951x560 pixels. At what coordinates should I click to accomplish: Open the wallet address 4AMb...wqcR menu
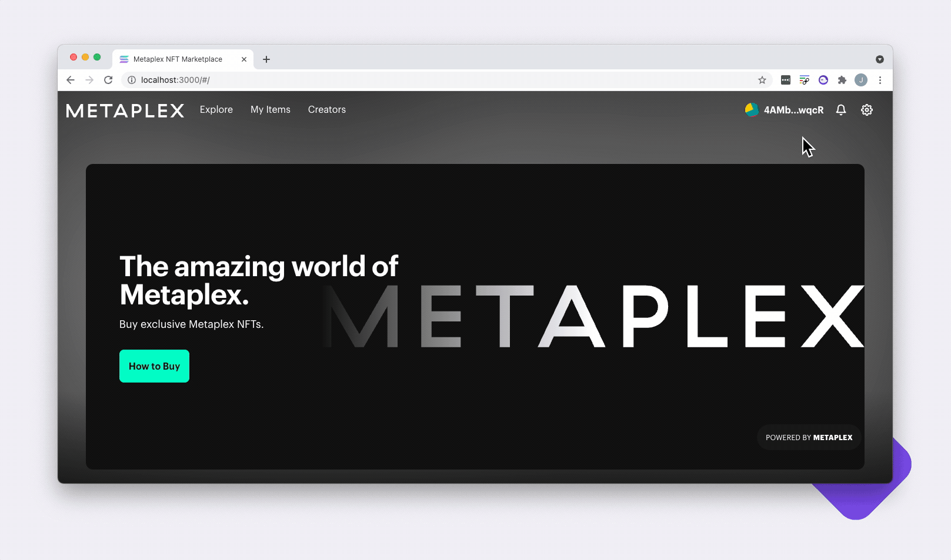[794, 110]
